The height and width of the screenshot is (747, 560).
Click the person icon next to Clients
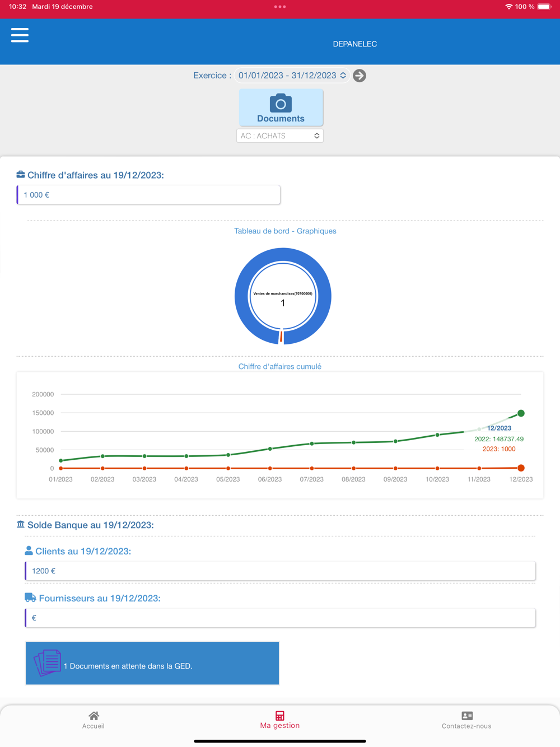tap(29, 551)
